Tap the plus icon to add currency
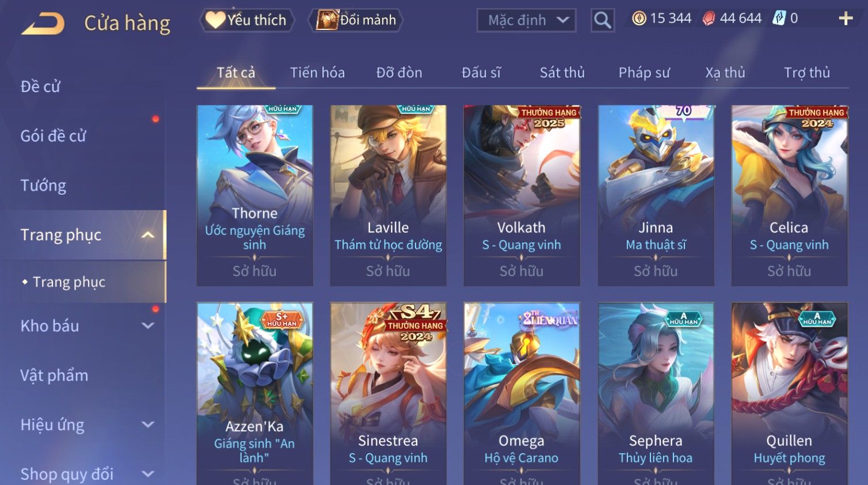868x485 pixels. (x=846, y=19)
